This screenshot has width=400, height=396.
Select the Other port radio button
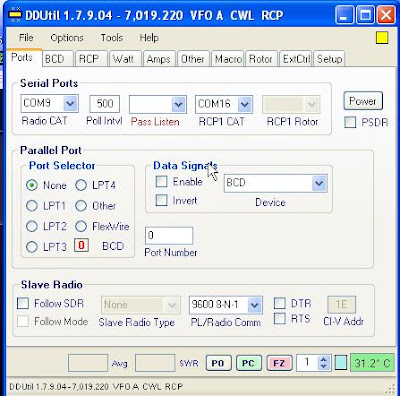pos(81,206)
